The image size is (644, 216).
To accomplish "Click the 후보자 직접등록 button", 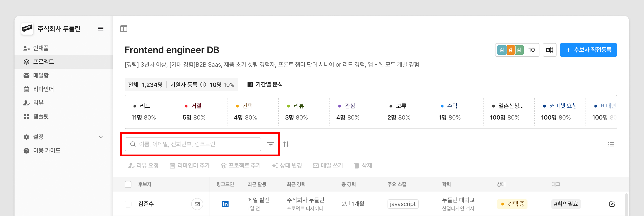I will 588,50.
